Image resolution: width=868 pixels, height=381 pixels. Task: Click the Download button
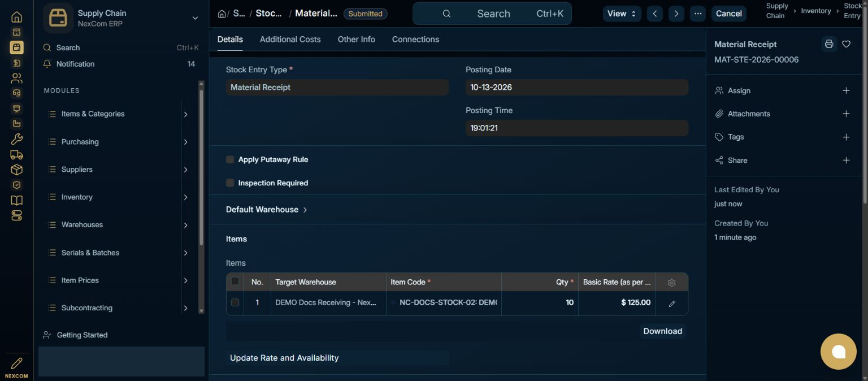662,331
